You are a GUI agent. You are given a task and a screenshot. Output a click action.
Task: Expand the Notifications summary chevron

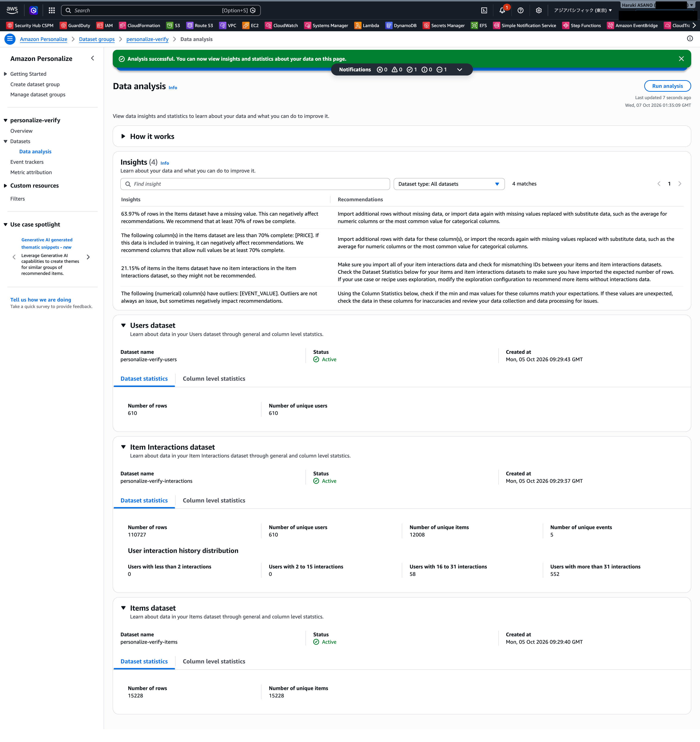click(x=459, y=69)
